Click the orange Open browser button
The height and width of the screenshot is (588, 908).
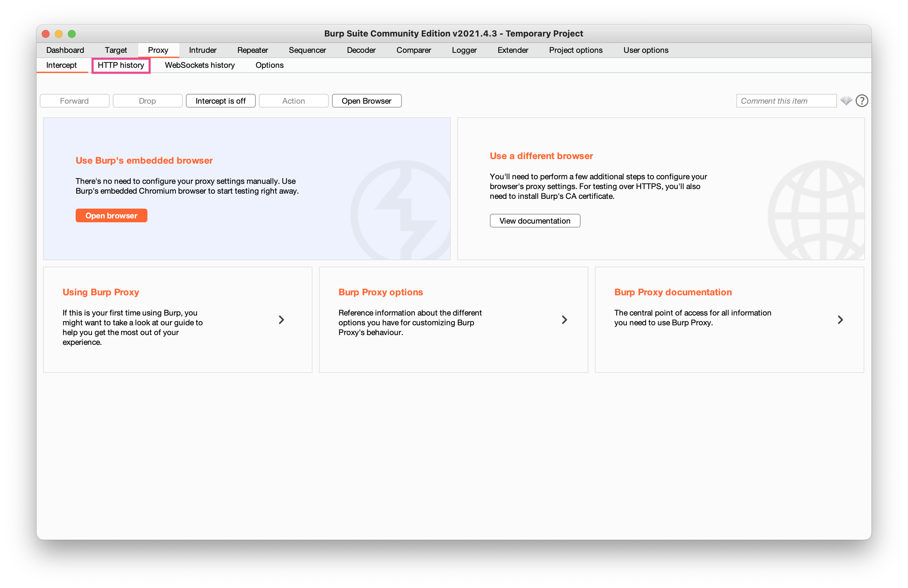[112, 215]
